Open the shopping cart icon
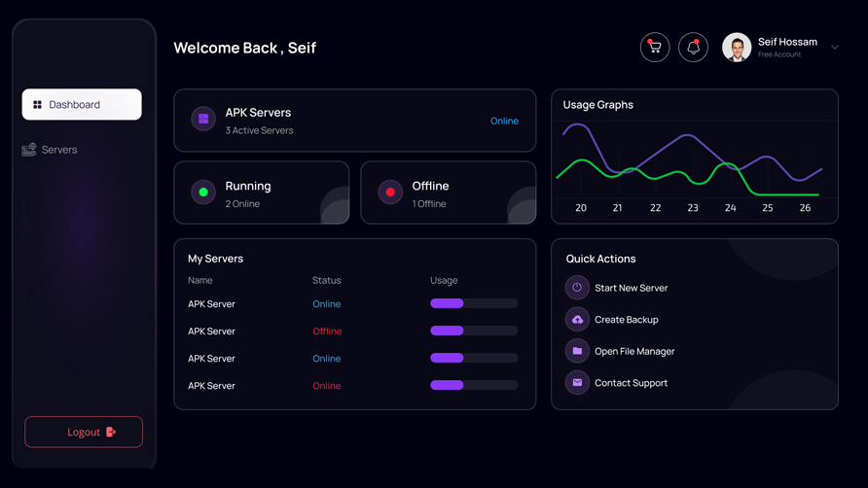868x488 pixels. coord(655,47)
